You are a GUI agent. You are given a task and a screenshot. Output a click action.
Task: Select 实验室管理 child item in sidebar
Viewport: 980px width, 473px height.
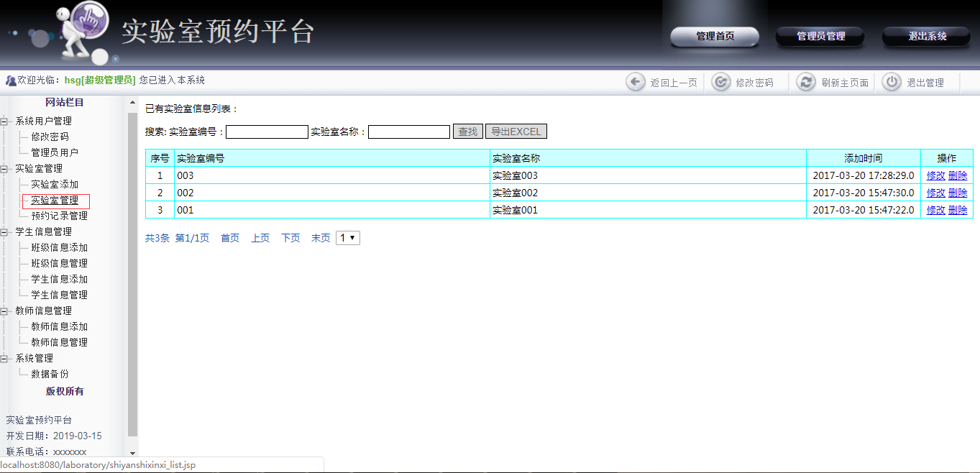[55, 200]
